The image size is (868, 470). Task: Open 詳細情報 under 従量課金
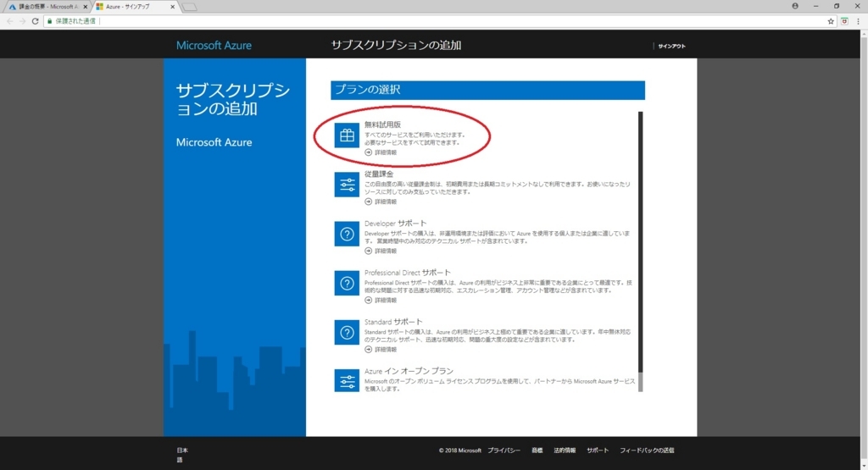pyautogui.click(x=381, y=202)
